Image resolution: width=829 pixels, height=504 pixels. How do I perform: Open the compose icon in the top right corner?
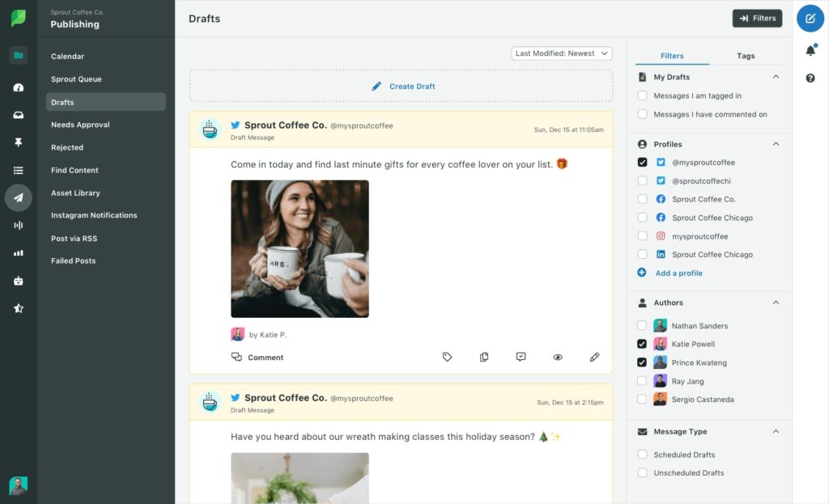(810, 18)
